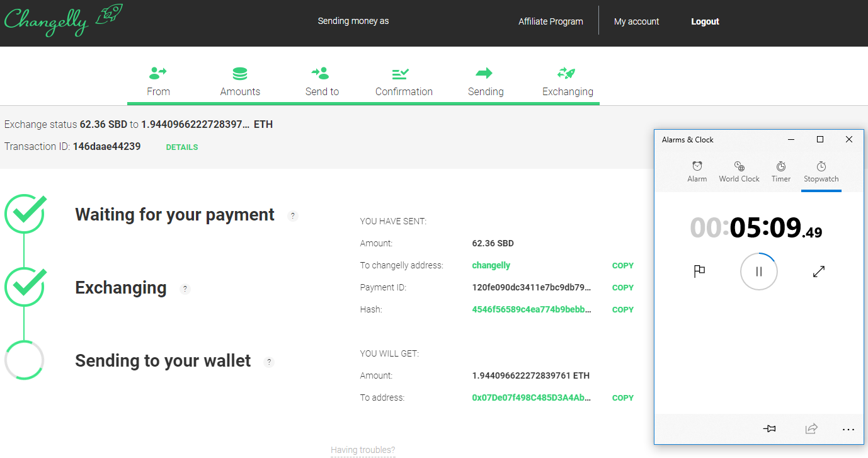Click the Payment ID value 120fe090dc3411e7bc9db79…
The width and height of the screenshot is (868, 458).
[532, 287]
